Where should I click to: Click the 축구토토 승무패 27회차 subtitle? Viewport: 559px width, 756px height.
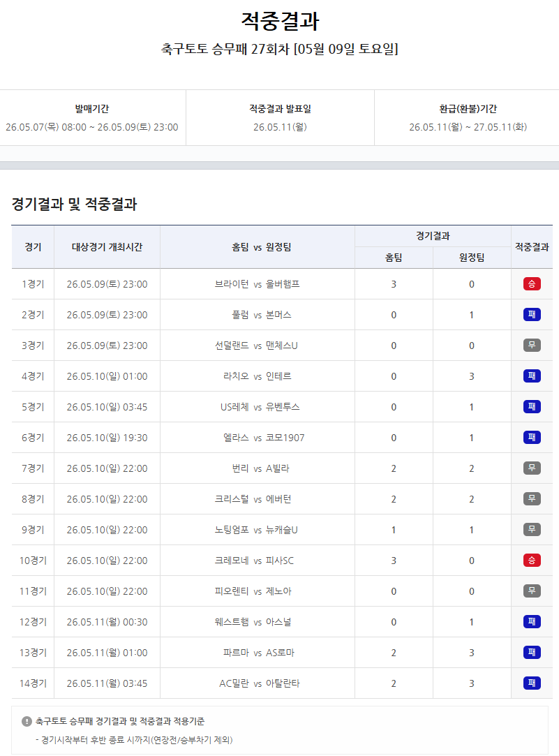click(279, 49)
